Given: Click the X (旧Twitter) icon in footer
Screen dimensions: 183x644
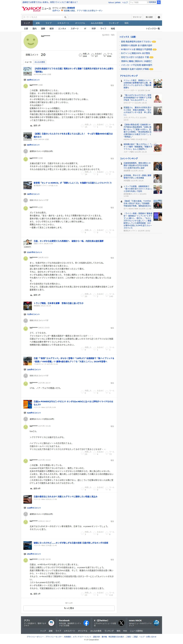Looking at the screenshot, I should (121, 623).
